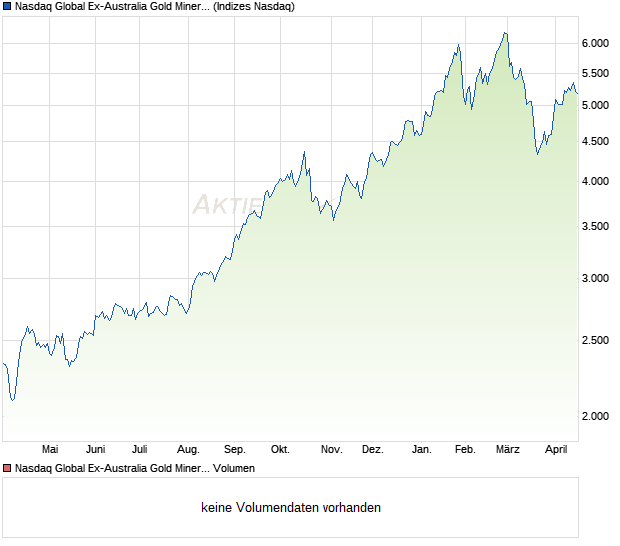Click the chart title 'Nasdaq Global Ex-Australia Gold Miner... (Indizes Nasdaq)'
The image size is (620, 546).
point(155,6)
